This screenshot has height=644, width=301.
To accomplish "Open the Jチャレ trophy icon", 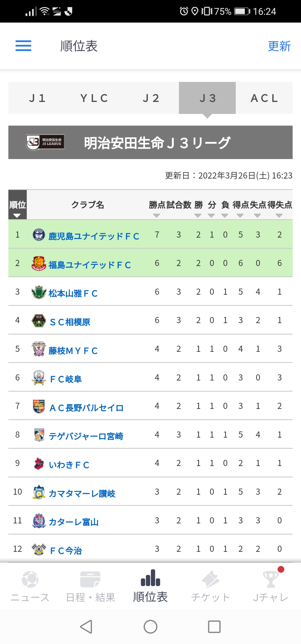I will coord(271,579).
